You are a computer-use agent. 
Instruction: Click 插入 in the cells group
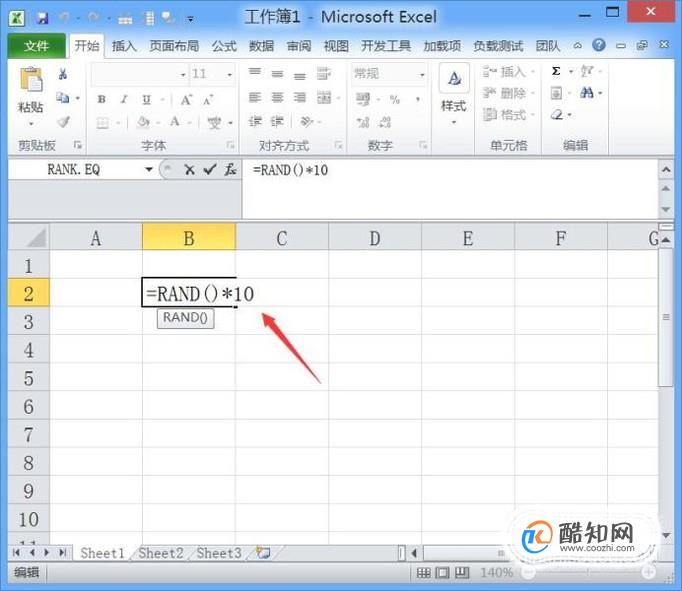click(x=508, y=72)
